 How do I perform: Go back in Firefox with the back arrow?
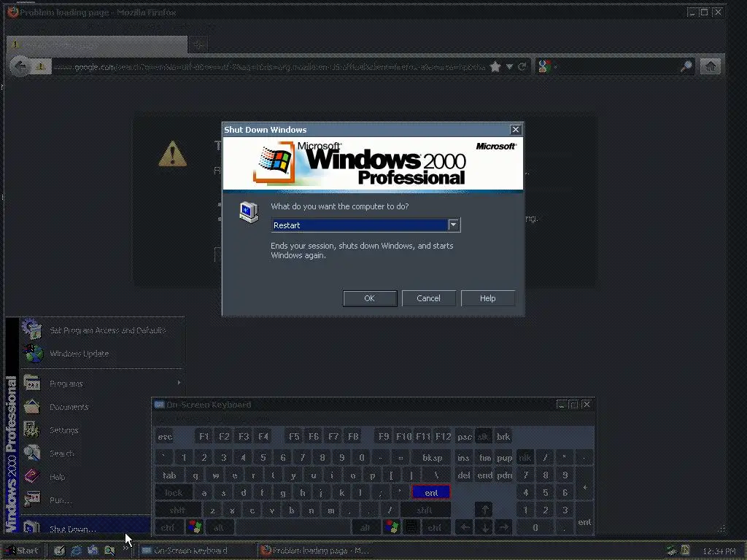point(20,66)
